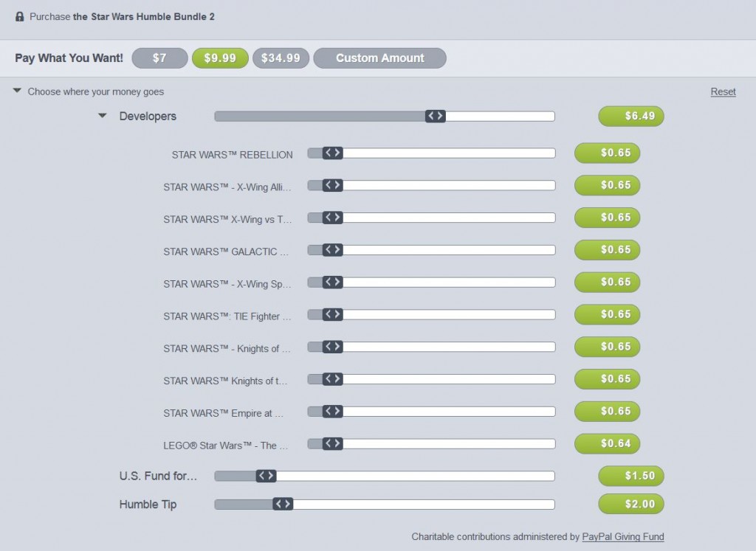This screenshot has width=756, height=551.
Task: Click the Humble Tip slider handle
Action: click(283, 505)
